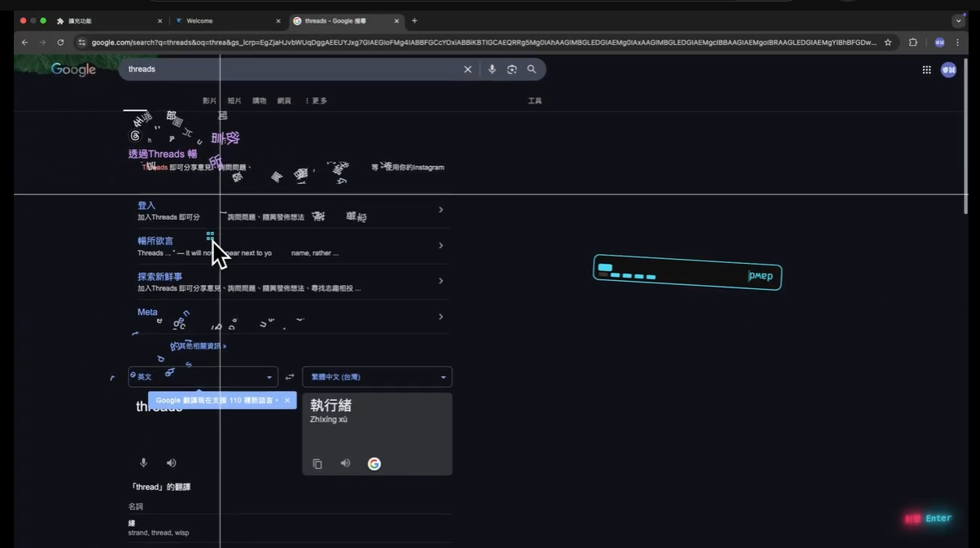Click the address bar URL field

(483, 42)
